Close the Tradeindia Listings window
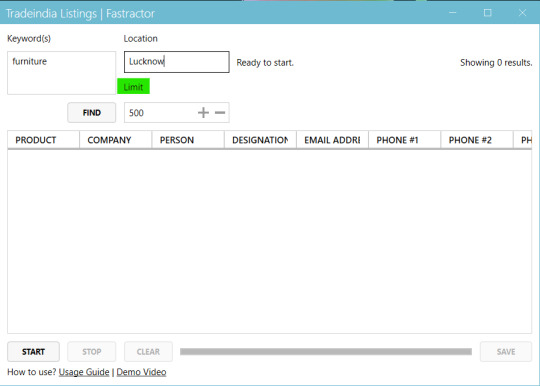 (522, 13)
